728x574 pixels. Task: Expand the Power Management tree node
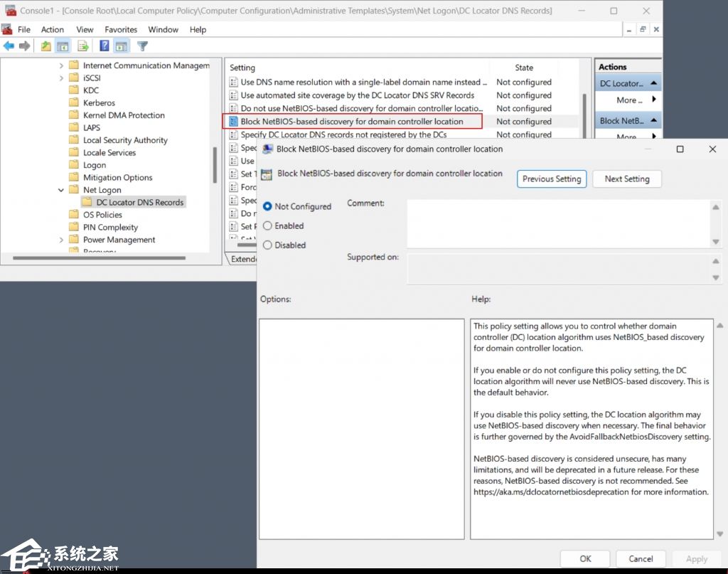62,240
